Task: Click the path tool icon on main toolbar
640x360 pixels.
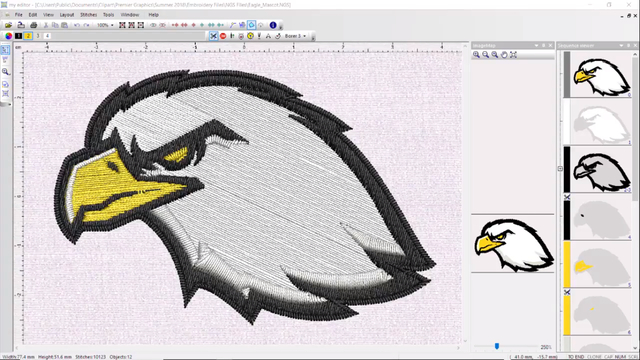Action: pyautogui.click(x=233, y=25)
